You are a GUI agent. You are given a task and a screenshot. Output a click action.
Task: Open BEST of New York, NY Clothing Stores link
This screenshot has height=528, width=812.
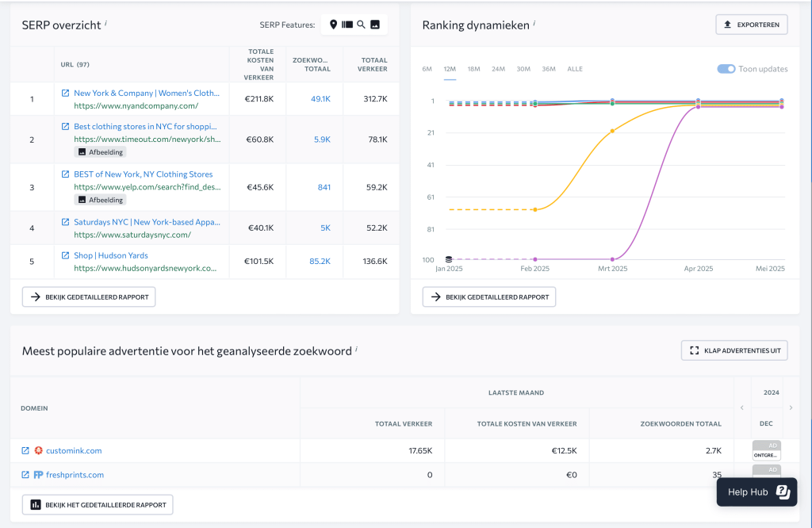(x=143, y=174)
